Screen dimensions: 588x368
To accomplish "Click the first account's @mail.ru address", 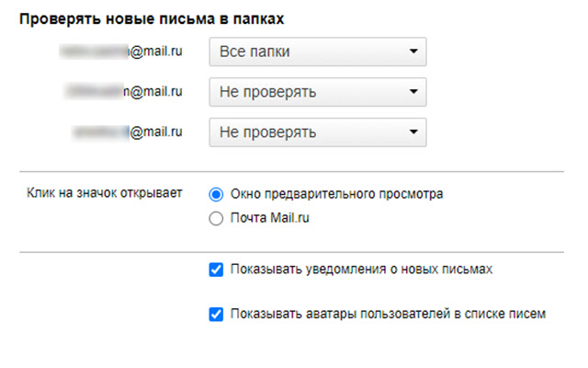I will tap(124, 51).
